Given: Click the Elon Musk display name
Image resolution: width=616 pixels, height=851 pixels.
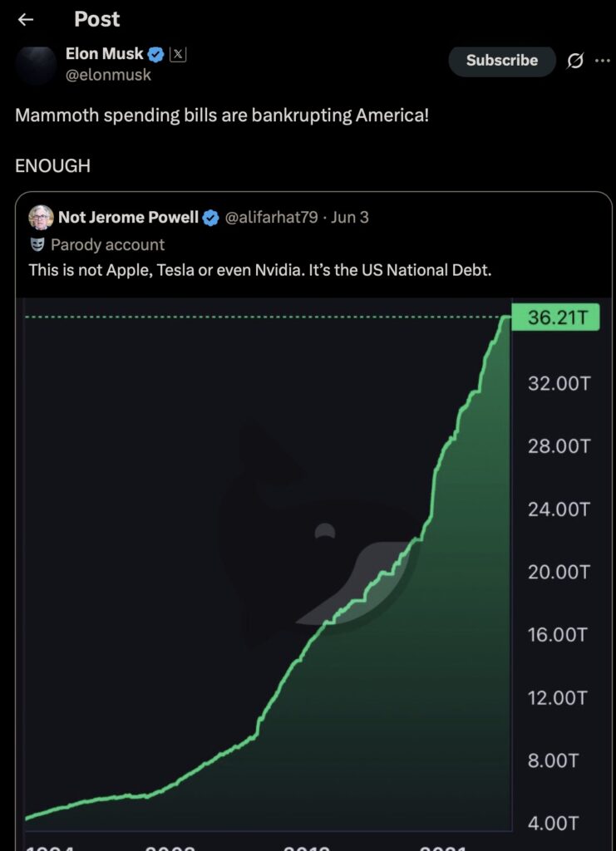Looking at the screenshot, I should pos(104,55).
